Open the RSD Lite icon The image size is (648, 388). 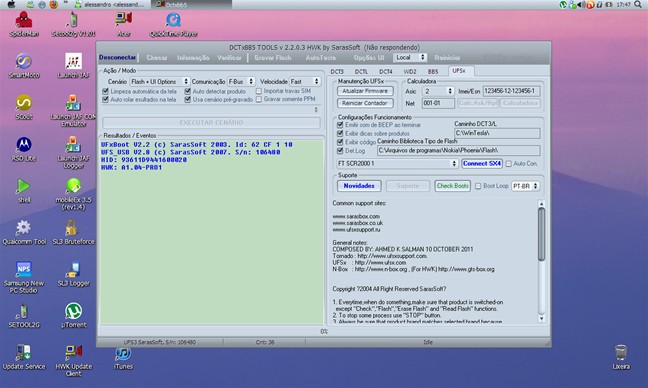click(x=24, y=149)
